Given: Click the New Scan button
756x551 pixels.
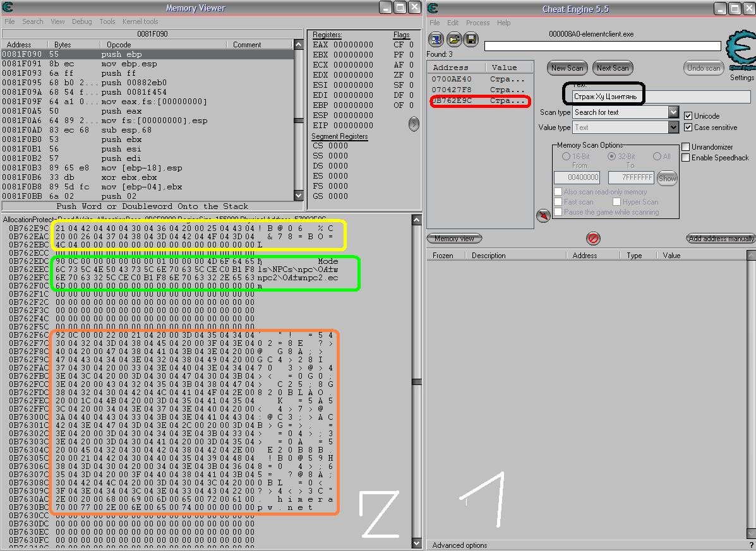Looking at the screenshot, I should coord(567,68).
